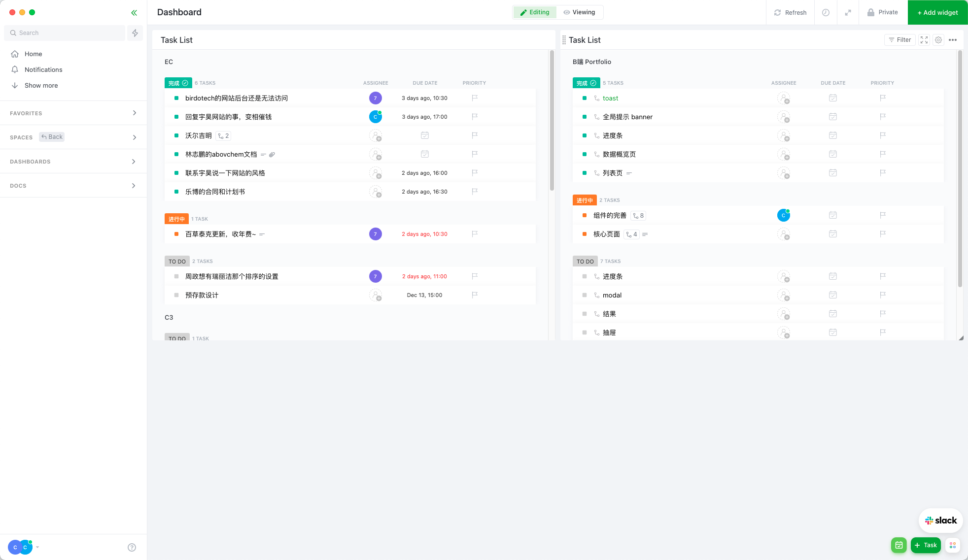Click Show more in sidebar

41,86
